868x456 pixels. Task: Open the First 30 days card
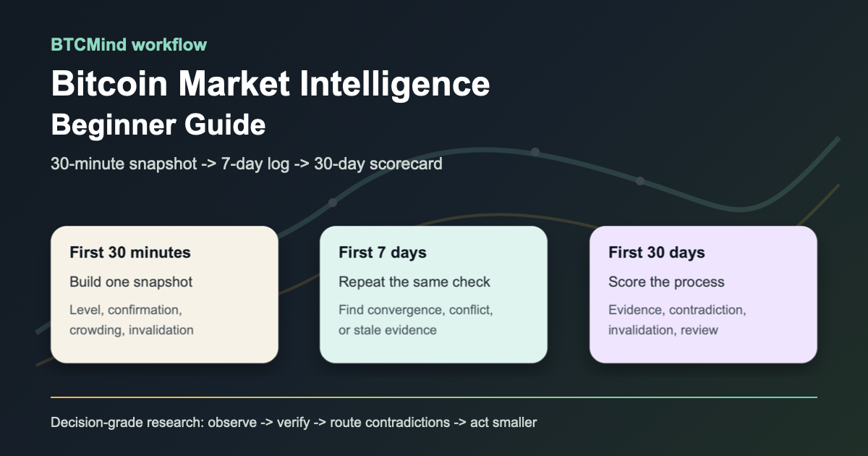tap(703, 295)
